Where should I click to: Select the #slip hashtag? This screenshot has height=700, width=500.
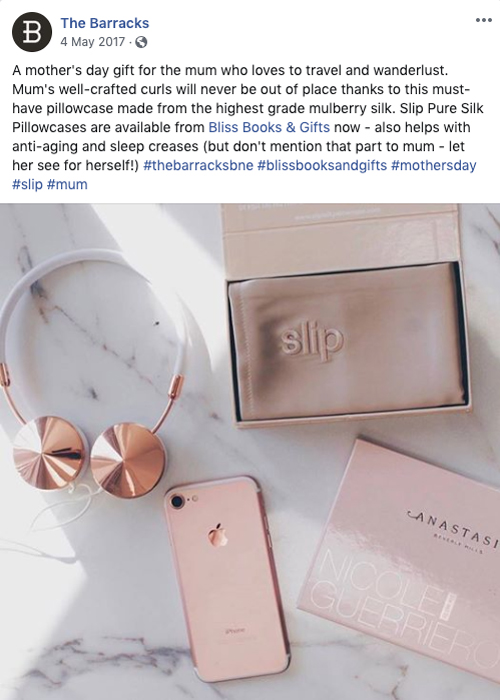coord(27,184)
